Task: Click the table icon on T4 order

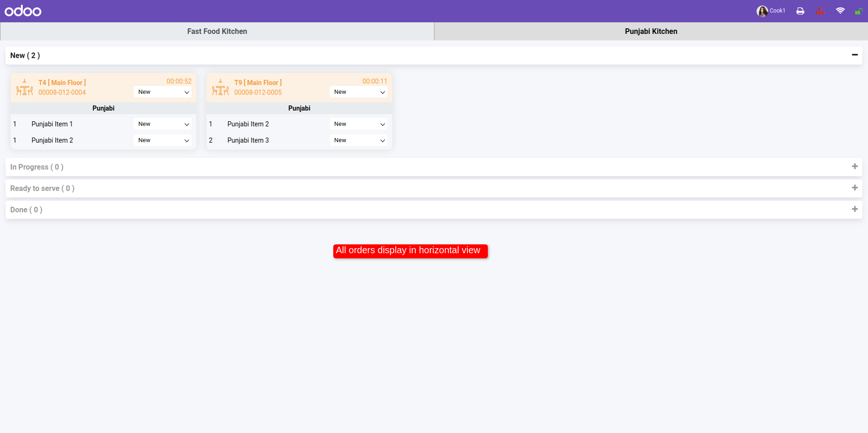Action: pos(25,87)
